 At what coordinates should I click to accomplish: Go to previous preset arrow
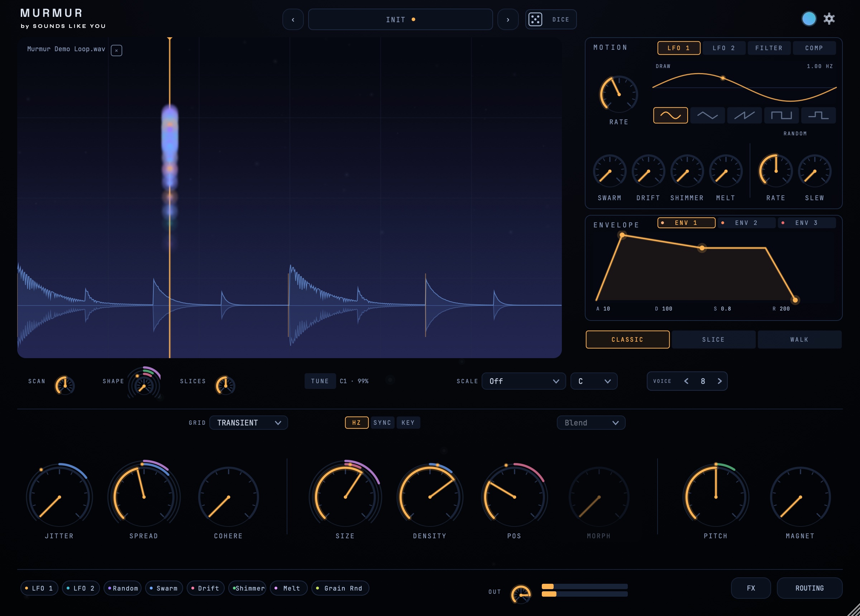(x=293, y=19)
